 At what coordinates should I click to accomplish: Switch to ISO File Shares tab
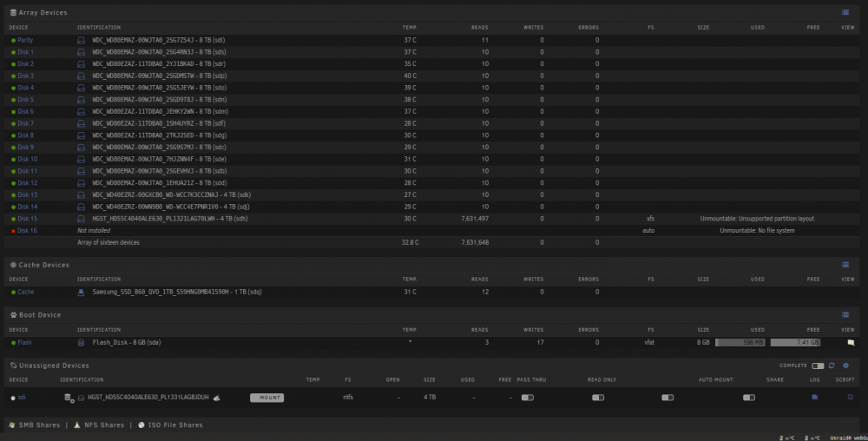coord(175,425)
